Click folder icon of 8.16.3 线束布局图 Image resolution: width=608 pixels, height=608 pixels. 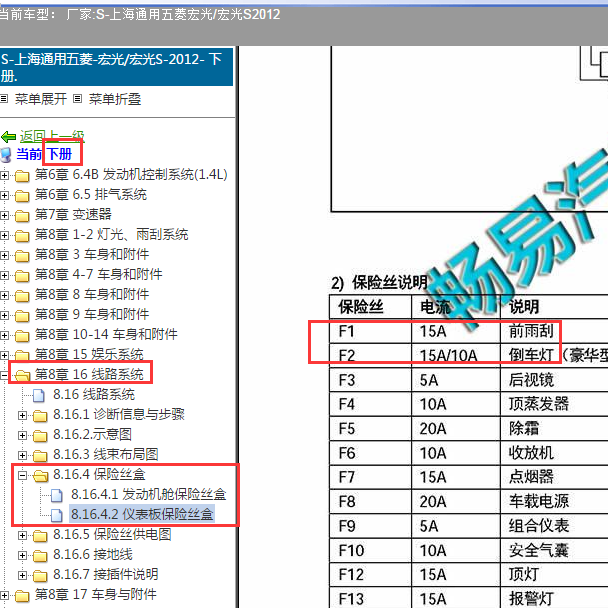pos(40,456)
